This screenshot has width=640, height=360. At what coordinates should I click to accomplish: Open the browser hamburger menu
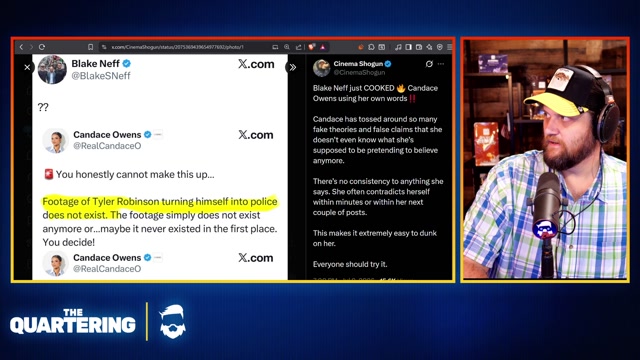point(449,47)
